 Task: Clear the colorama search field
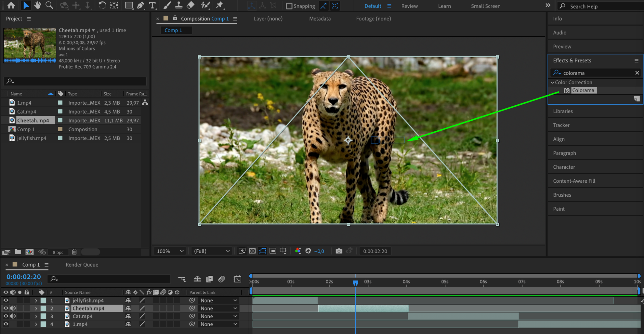coord(637,73)
